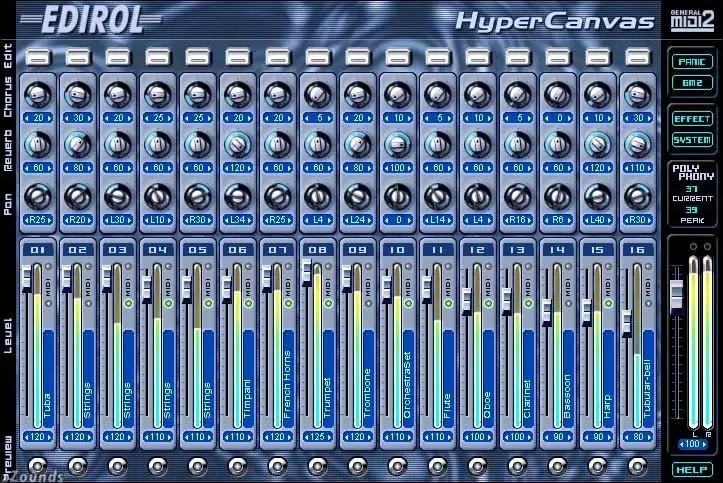The image size is (723, 483).
Task: Increase the Trumpet level value 125
Action: pyautogui.click(x=329, y=437)
